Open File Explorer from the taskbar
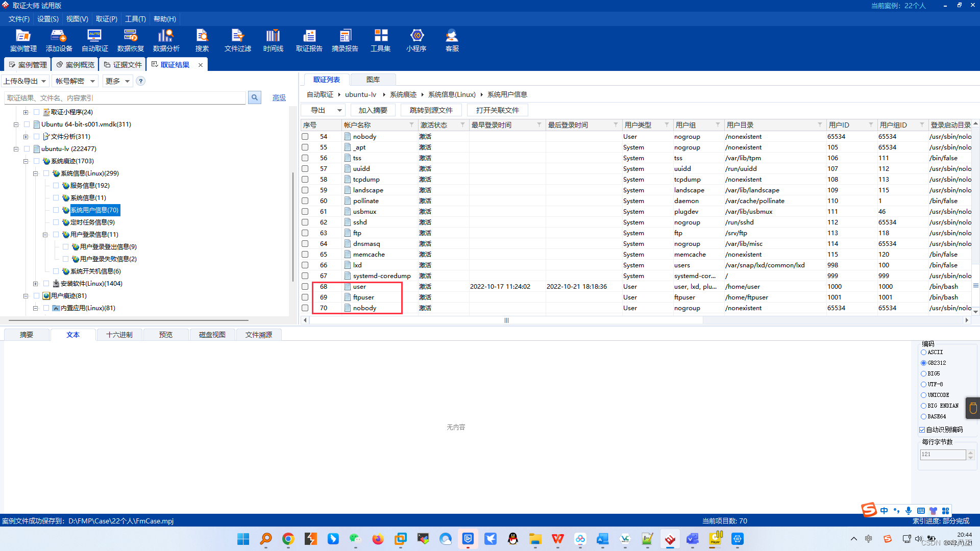 535,539
